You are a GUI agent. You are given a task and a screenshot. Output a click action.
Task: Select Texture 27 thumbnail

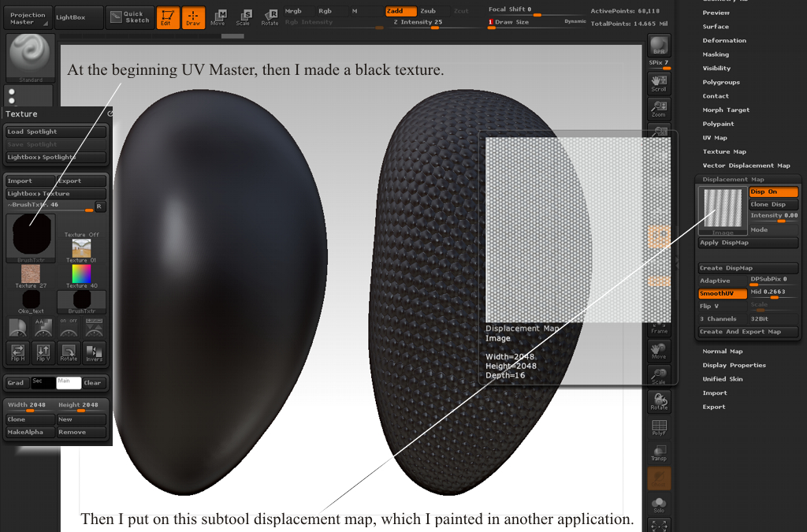[31, 277]
